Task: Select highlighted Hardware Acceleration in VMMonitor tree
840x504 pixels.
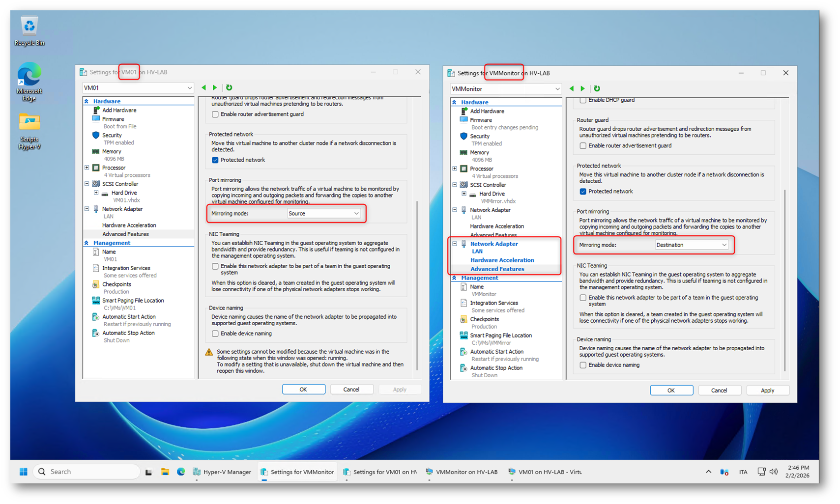Action: pyautogui.click(x=502, y=260)
